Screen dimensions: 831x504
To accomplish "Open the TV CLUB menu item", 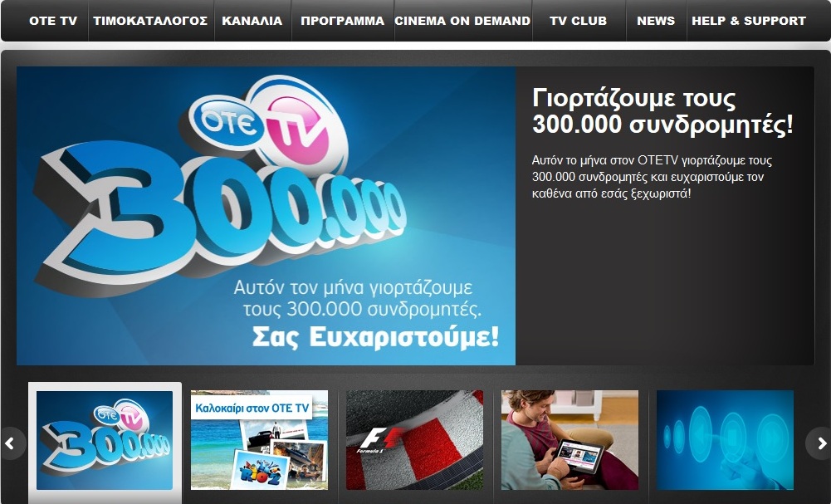I will click(x=578, y=22).
